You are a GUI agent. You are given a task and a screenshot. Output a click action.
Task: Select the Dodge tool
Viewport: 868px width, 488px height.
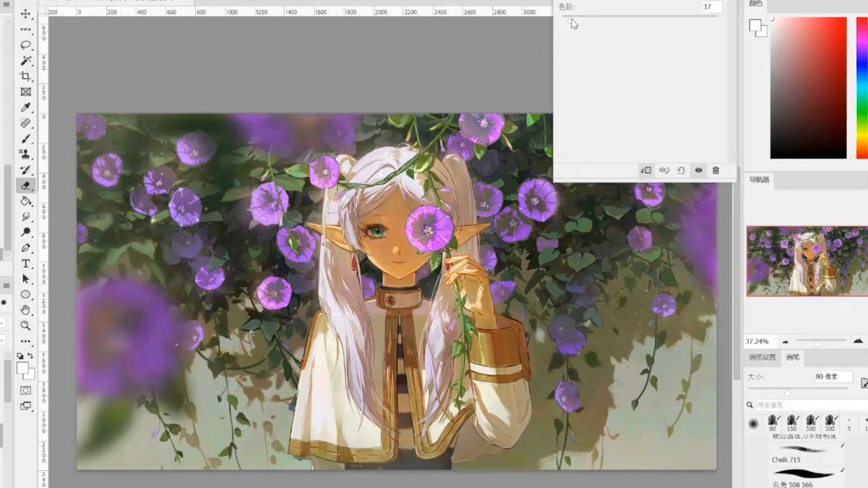(25, 232)
